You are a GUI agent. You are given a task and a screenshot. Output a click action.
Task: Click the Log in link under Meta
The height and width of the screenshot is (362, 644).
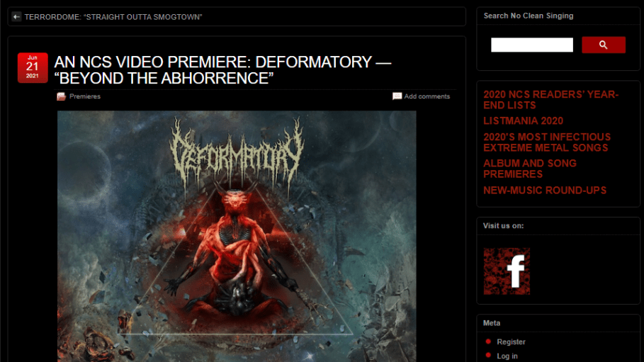(507, 356)
